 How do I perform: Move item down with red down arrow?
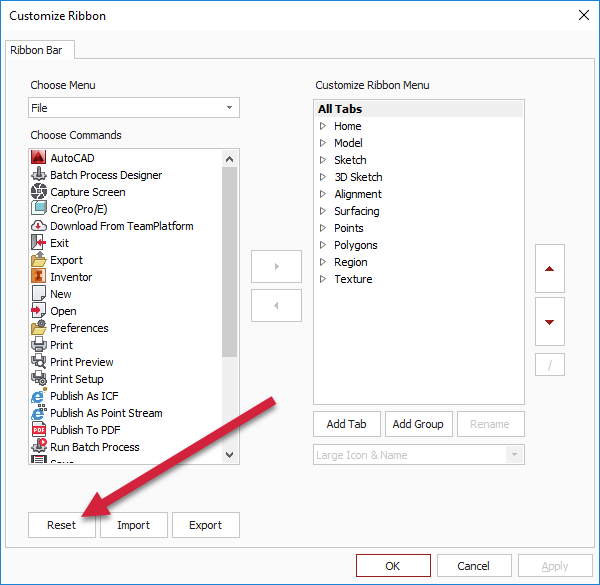pos(549,322)
